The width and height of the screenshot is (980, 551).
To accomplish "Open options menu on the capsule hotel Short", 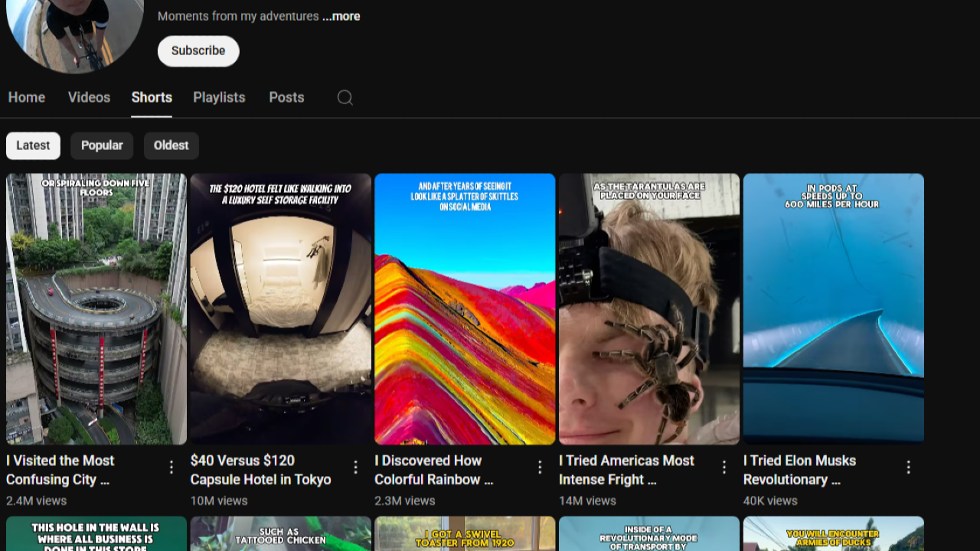I will (355, 466).
